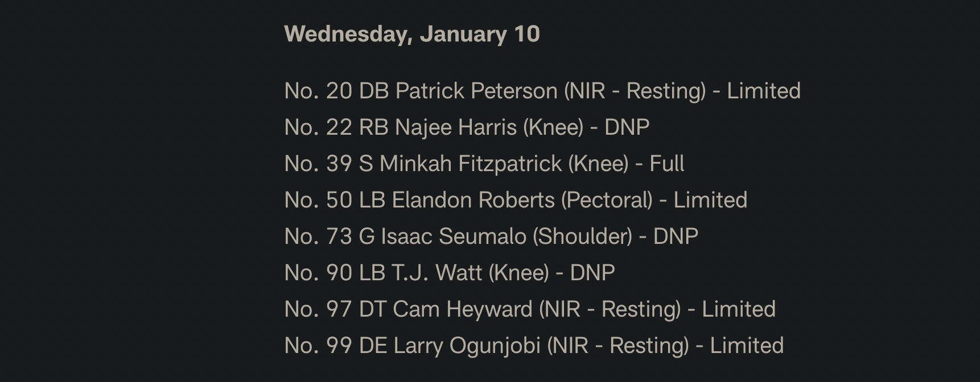This screenshot has height=382, width=980.
Task: Click the (Pectoral) injury text
Action: coord(607,200)
